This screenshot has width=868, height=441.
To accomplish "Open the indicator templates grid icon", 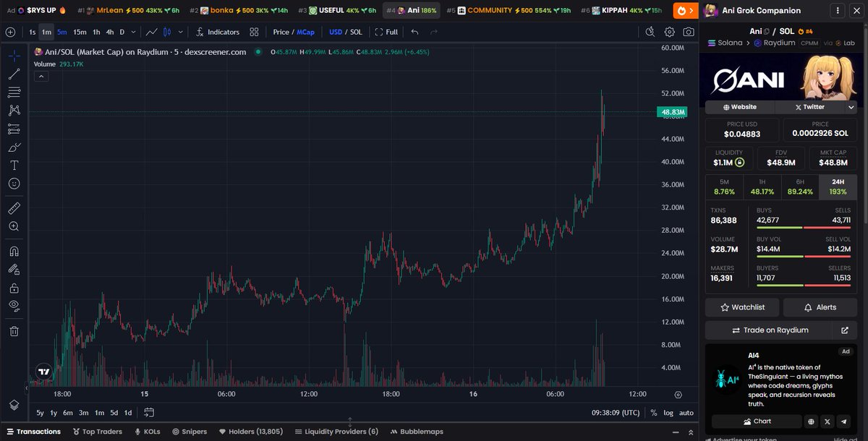I will 254,32.
